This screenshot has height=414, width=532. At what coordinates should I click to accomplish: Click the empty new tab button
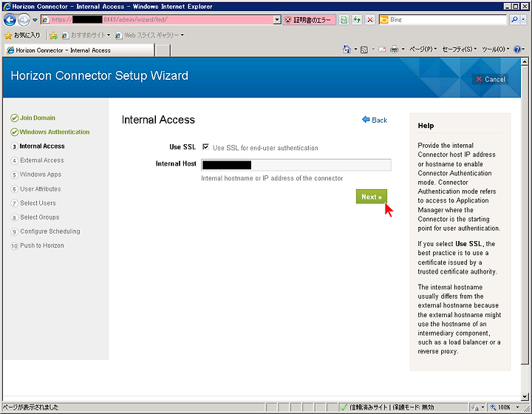pyautogui.click(x=163, y=50)
